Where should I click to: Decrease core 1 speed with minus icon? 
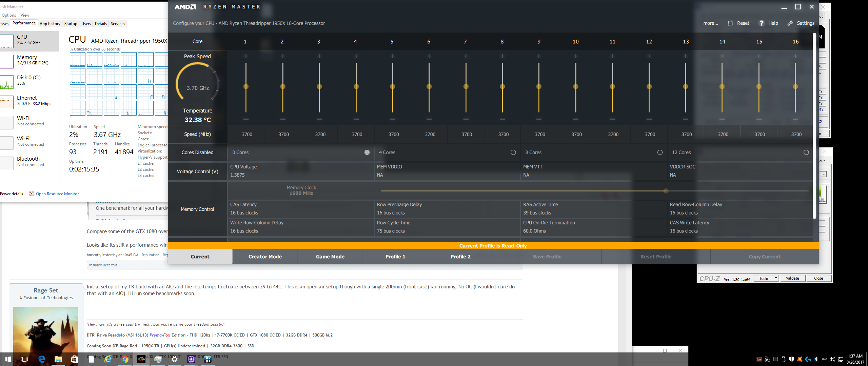246,119
